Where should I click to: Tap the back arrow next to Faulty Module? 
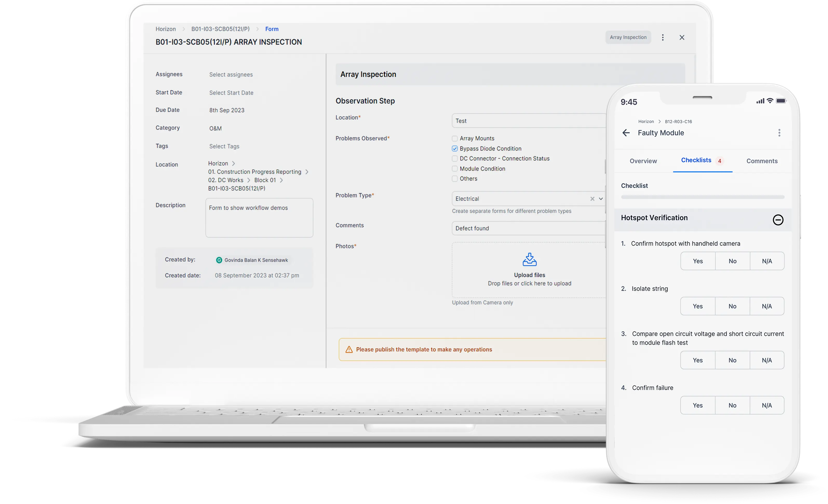626,133
